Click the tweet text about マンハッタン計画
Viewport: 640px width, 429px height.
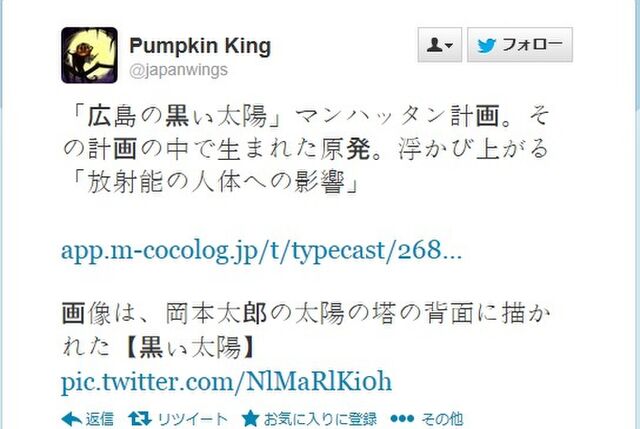(x=306, y=149)
